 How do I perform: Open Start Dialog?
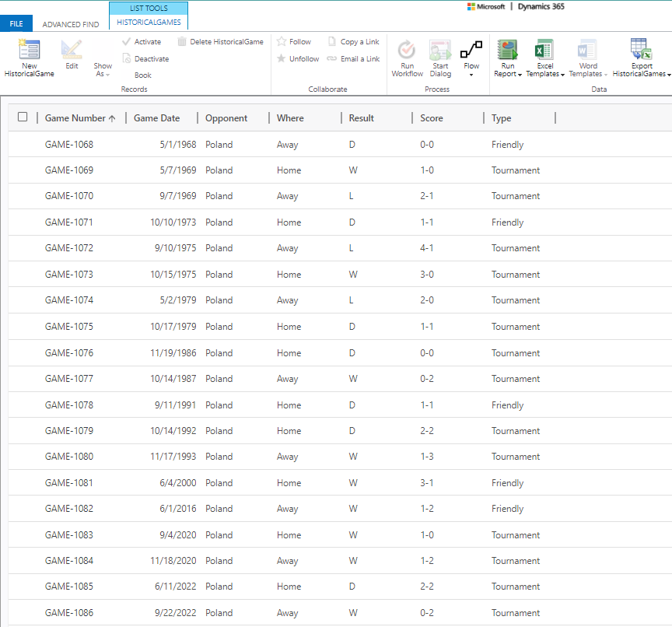tap(440, 58)
